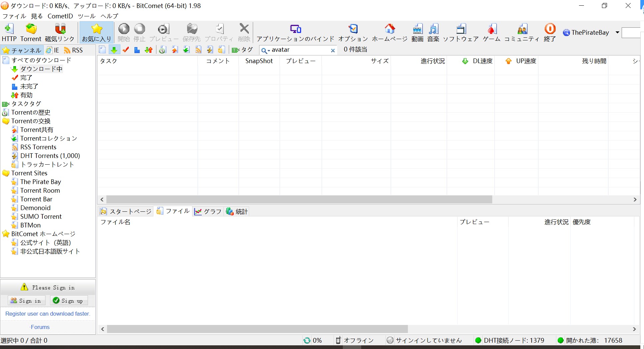This screenshot has height=349, width=644.
Task: Switch to the IE sidebar tab
Action: (53, 50)
